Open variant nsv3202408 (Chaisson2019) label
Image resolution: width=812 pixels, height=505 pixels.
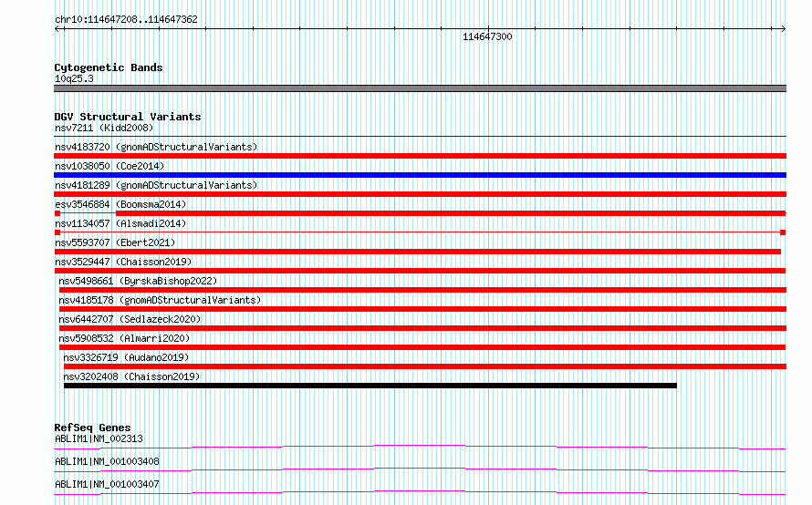(x=131, y=376)
